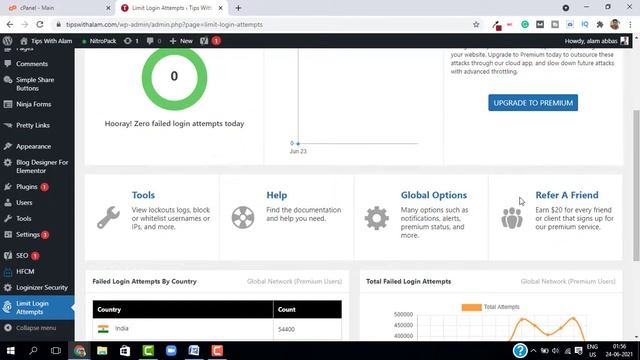Open Refer A Friend link
The height and width of the screenshot is (360, 640).
(567, 195)
